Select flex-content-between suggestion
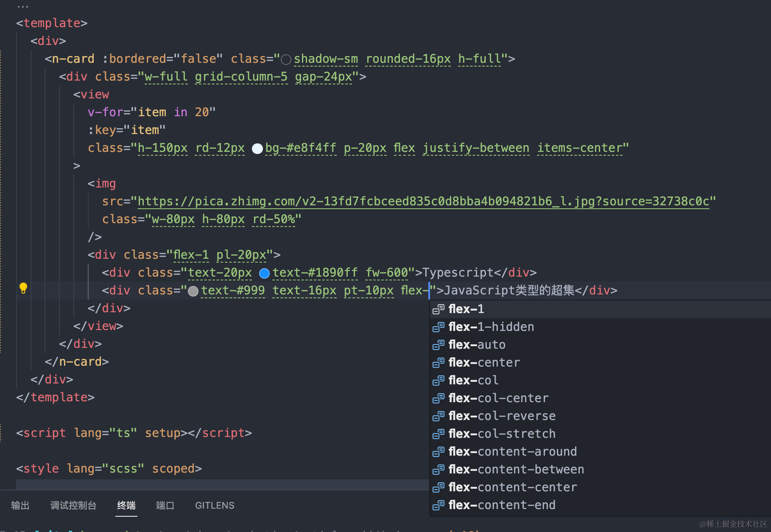This screenshot has width=771, height=532. 600,470
